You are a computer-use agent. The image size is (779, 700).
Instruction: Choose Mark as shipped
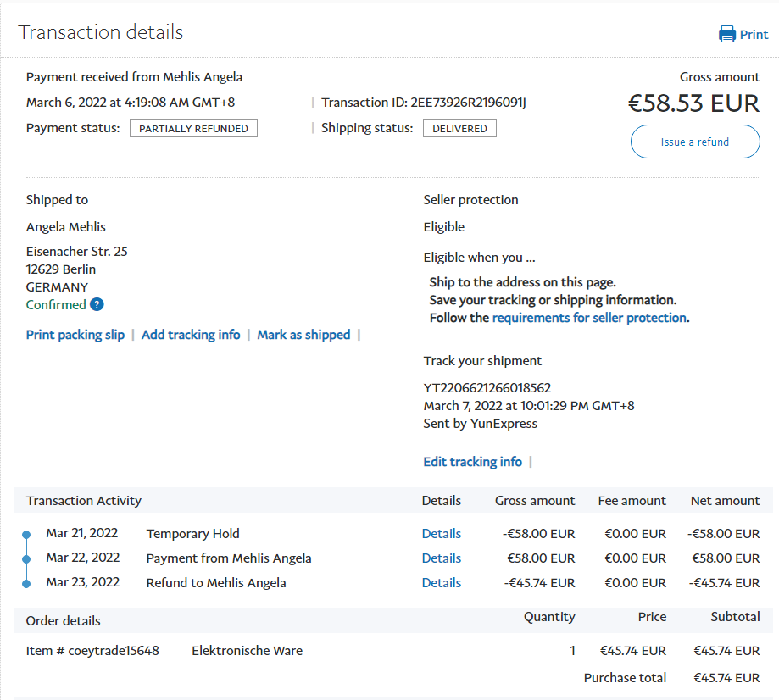pos(303,335)
